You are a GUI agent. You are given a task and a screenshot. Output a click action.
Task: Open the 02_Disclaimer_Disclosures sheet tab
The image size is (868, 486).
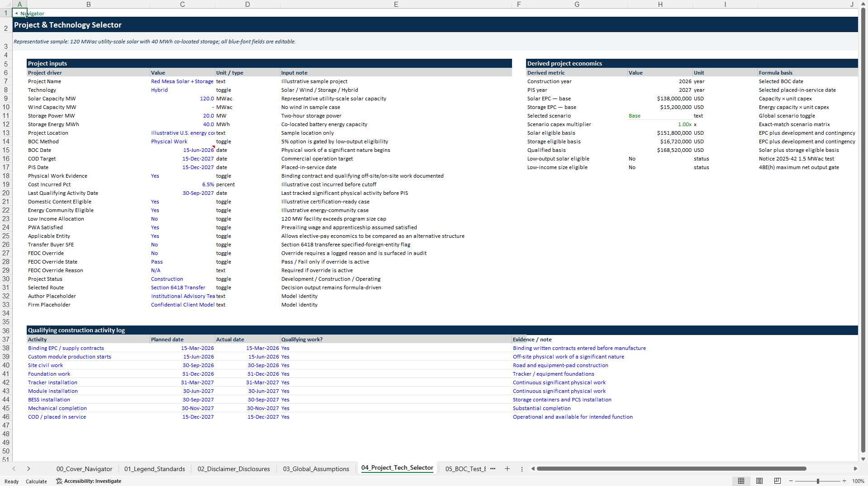point(233,469)
